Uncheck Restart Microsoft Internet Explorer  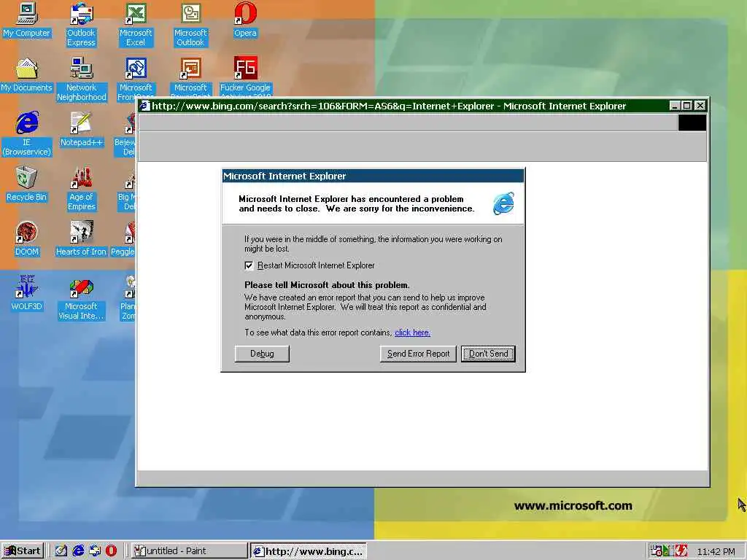tap(249, 265)
